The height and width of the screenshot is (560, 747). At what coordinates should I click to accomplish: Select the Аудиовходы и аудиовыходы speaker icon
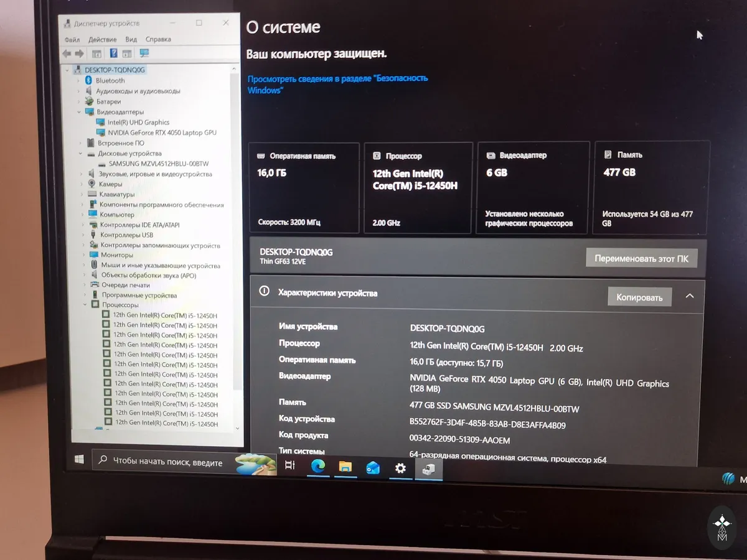click(89, 91)
